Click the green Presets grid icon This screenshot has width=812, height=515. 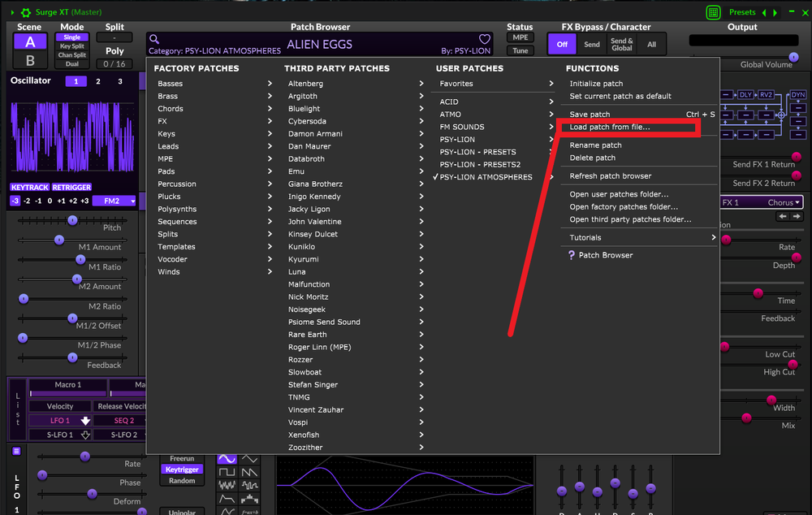[x=713, y=11]
